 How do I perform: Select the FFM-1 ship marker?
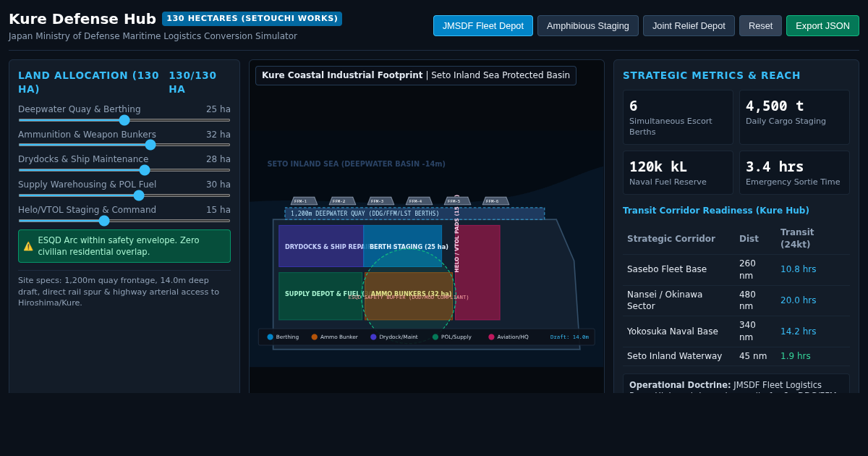point(304,201)
